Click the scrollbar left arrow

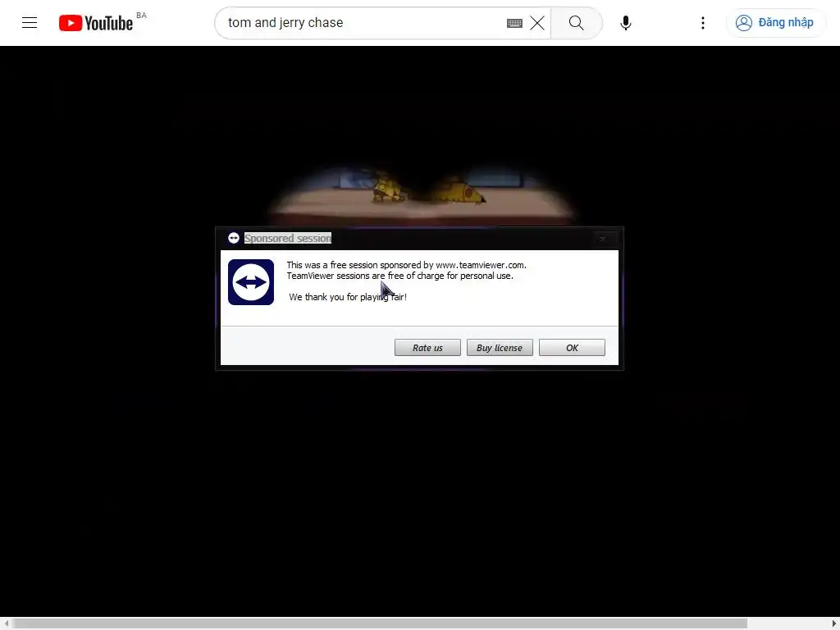pos(6,623)
